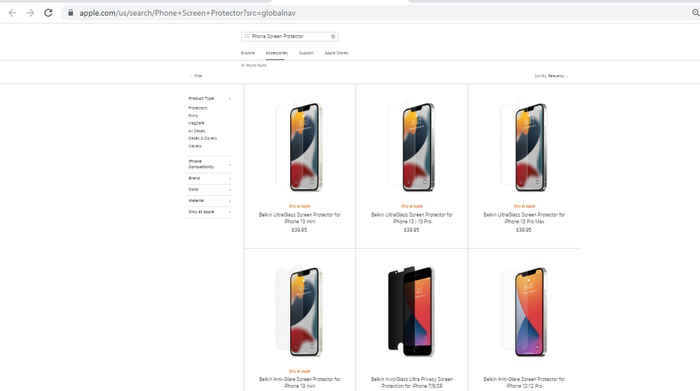Expand the iPhone Compatibility filter
Screen dimensions: 700x391
[210, 164]
